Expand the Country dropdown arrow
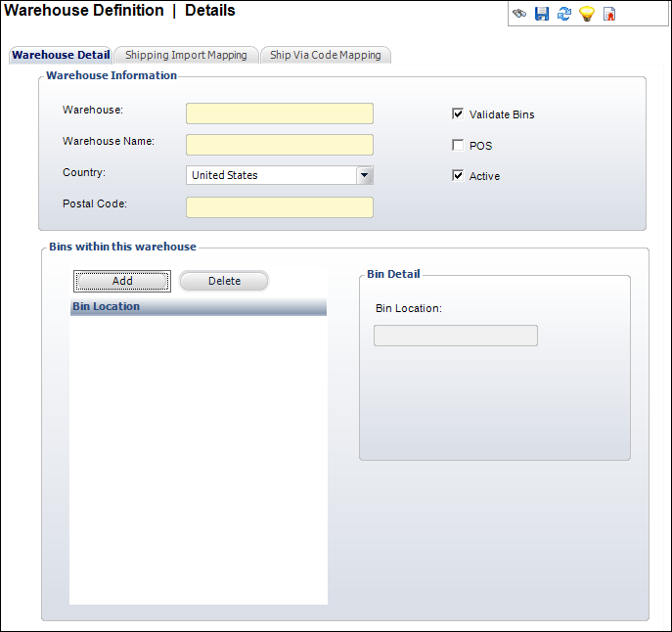 coord(364,175)
